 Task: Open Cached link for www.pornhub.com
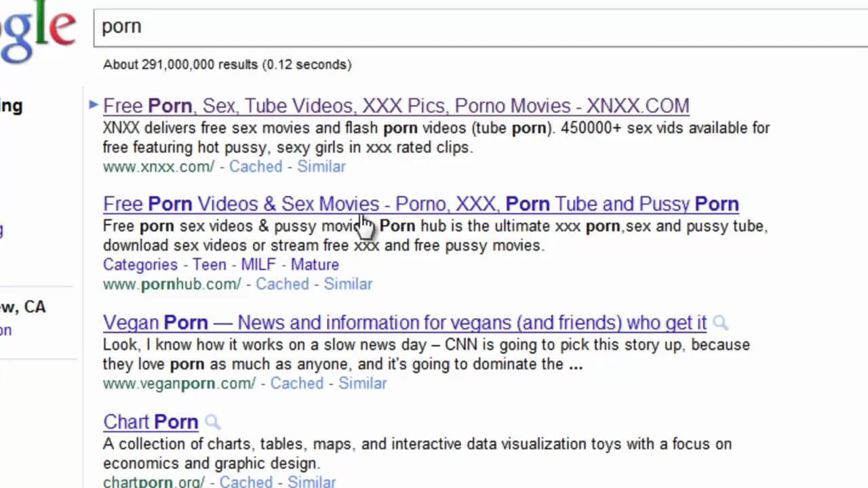click(282, 284)
